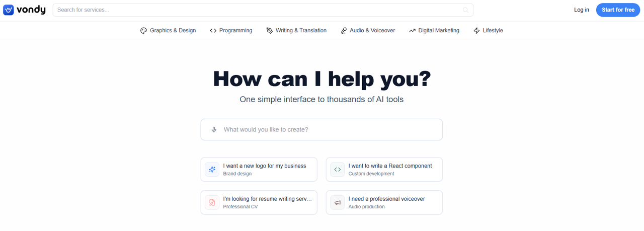Click the search magnifier icon

[x=465, y=10]
